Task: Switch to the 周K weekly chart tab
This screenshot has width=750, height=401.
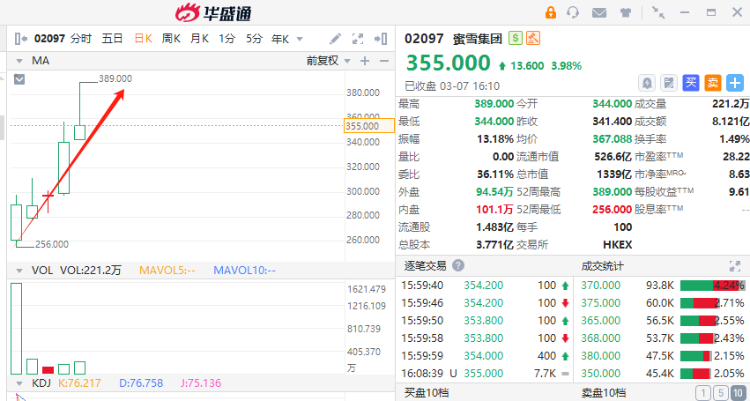Action: click(171, 39)
